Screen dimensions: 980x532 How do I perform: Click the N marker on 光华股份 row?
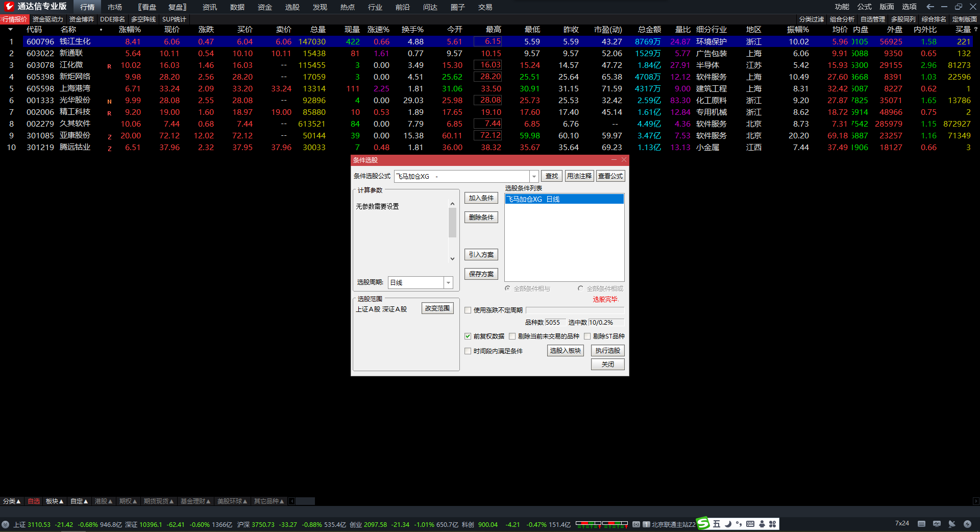pyautogui.click(x=109, y=102)
